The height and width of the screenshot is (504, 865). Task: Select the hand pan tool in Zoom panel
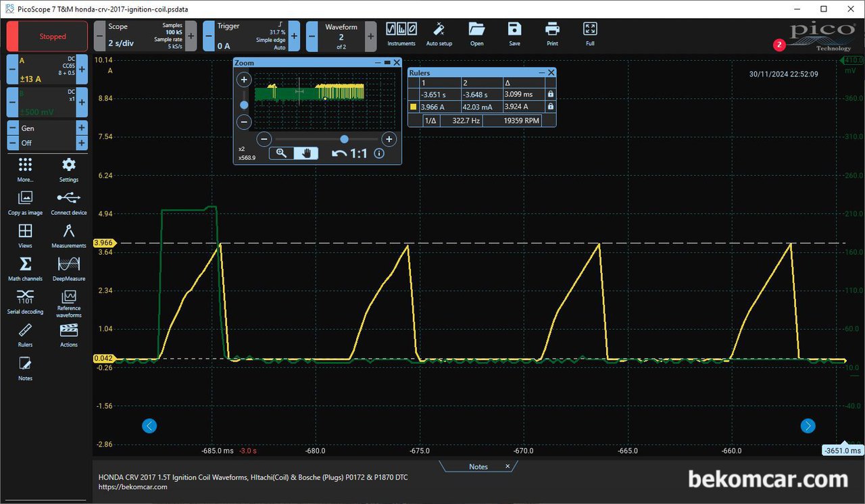[306, 153]
